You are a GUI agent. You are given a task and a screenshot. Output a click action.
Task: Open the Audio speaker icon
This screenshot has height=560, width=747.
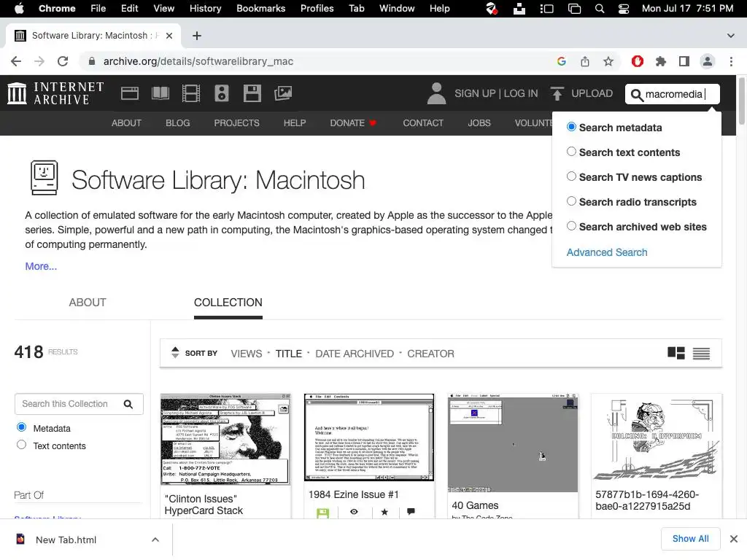[222, 93]
